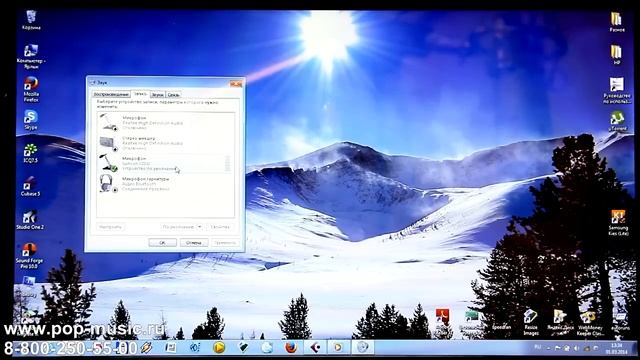Open device Свойства button
The image size is (640, 360).
(x=220, y=227)
